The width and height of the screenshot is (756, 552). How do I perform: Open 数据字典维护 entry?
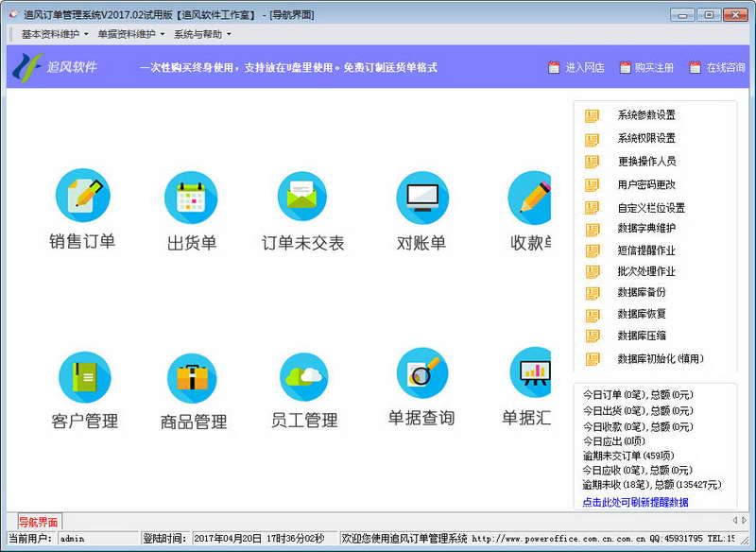click(x=646, y=228)
